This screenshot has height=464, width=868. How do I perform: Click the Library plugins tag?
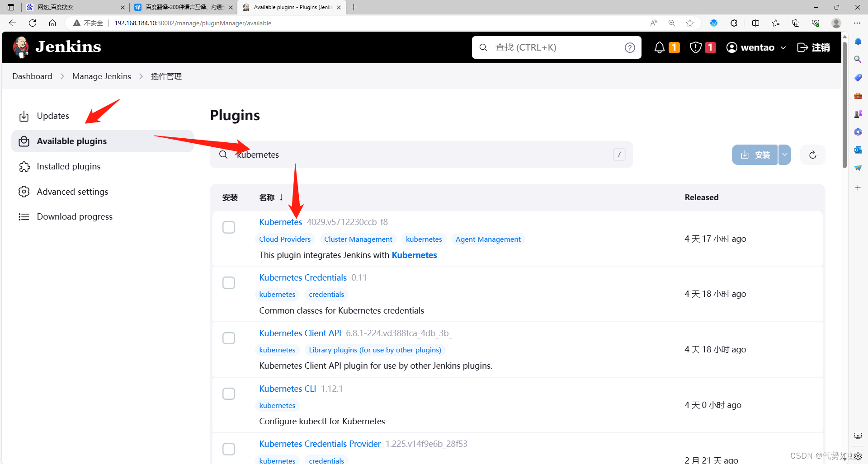coord(375,350)
